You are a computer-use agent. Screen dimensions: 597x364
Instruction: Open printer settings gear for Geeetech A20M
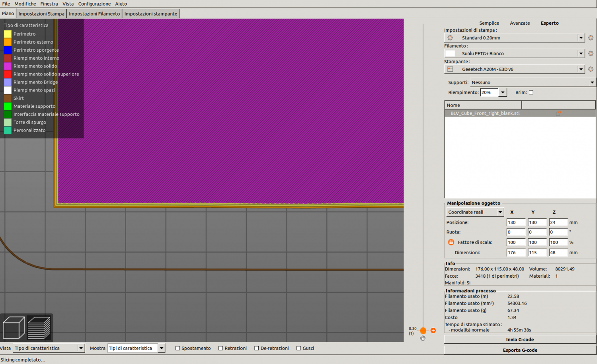click(x=591, y=69)
